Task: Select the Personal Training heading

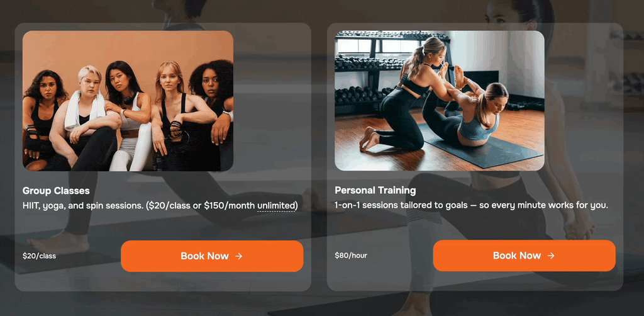Action: [375, 191]
